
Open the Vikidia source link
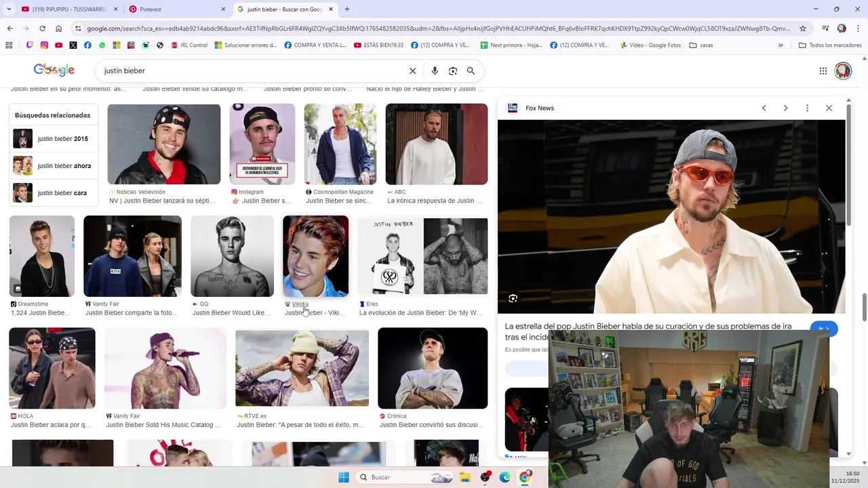pos(300,304)
